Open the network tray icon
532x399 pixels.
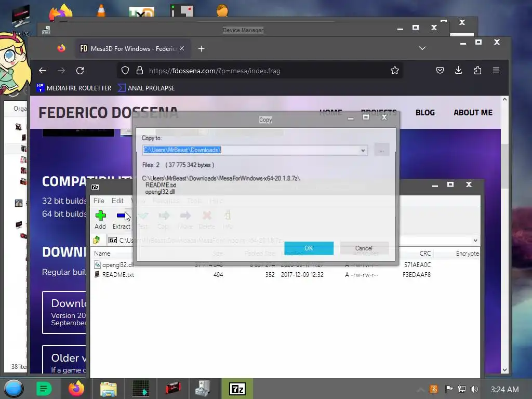[x=461, y=389]
